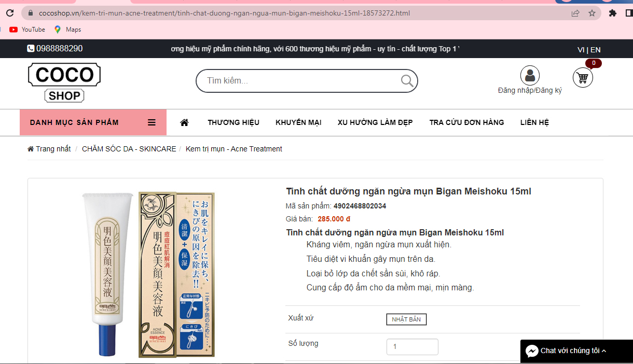Expand the Chat với chúng tôi widget

coord(576,351)
